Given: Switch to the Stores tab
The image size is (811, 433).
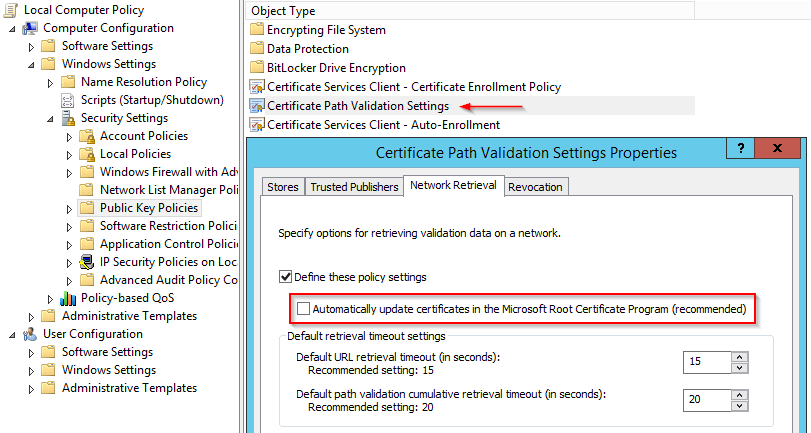Looking at the screenshot, I should click(x=282, y=187).
